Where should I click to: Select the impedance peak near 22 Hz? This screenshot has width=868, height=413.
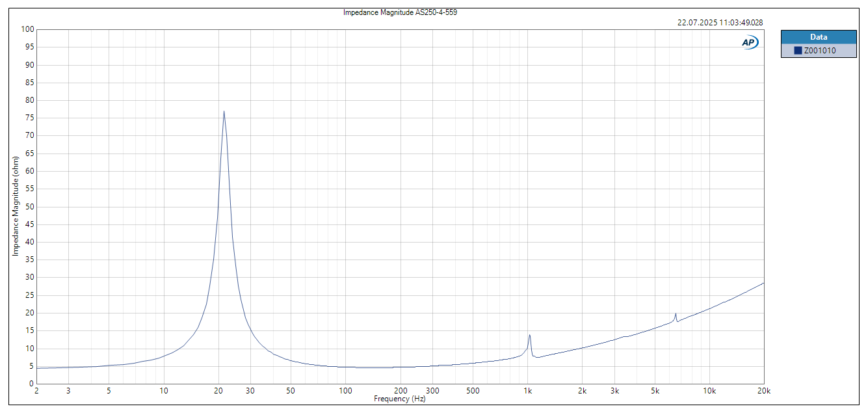pos(224,112)
